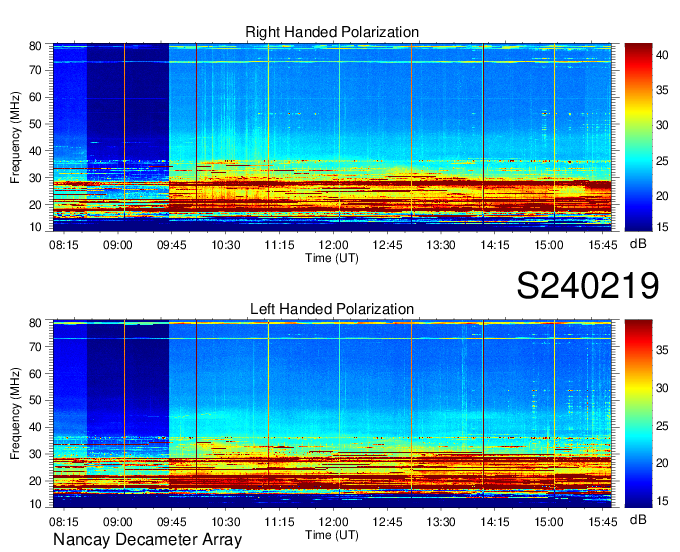Screen dimensions: 680x552
Task: Click the 40 dB value on the top color bar
Action: [662, 55]
